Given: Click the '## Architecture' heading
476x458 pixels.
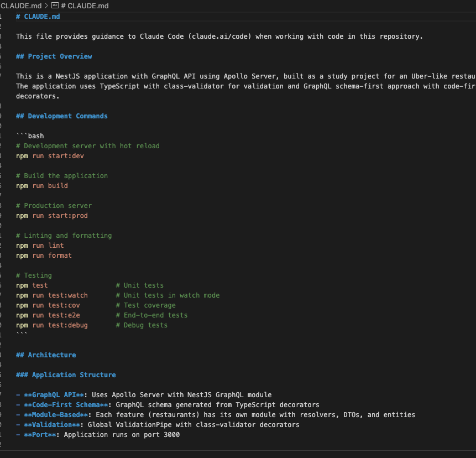Looking at the screenshot, I should click(x=46, y=355).
